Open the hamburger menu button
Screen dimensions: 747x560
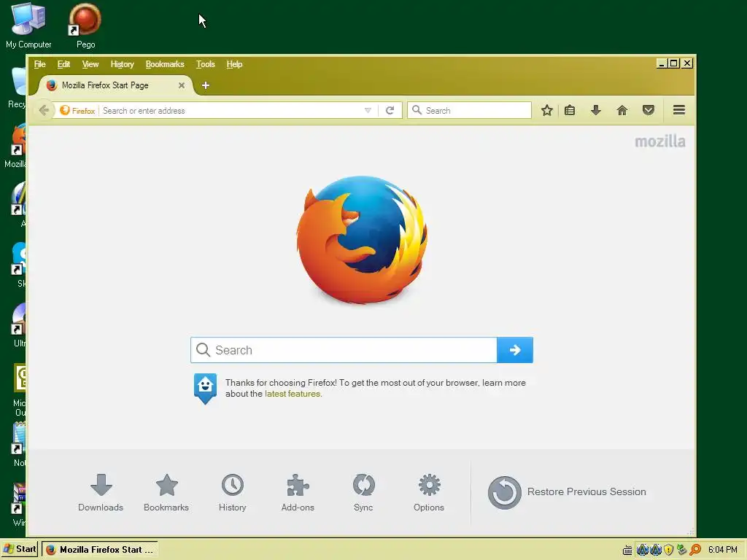coord(679,111)
